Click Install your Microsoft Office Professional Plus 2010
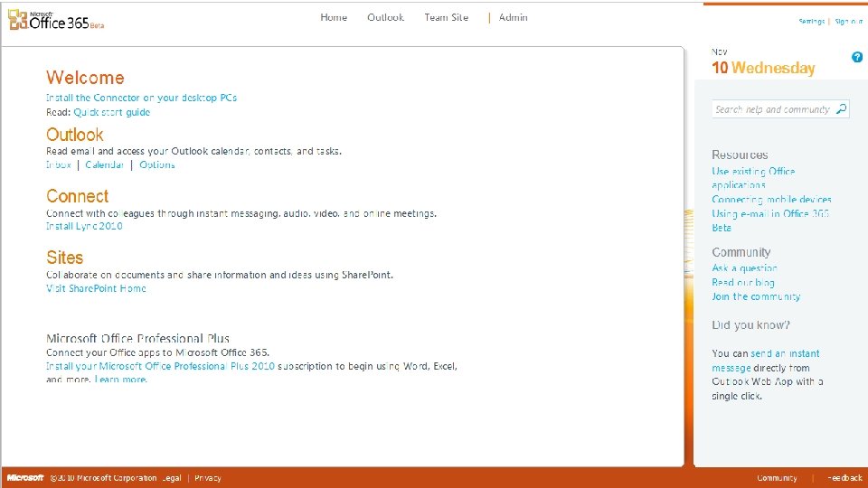 coord(161,366)
